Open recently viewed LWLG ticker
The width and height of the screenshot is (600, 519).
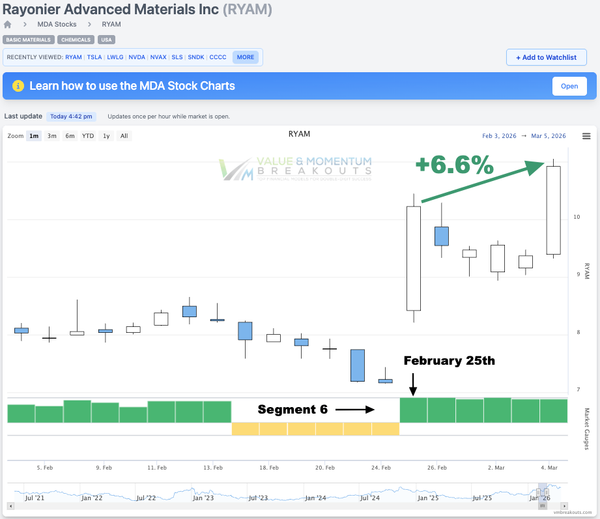tap(115, 57)
